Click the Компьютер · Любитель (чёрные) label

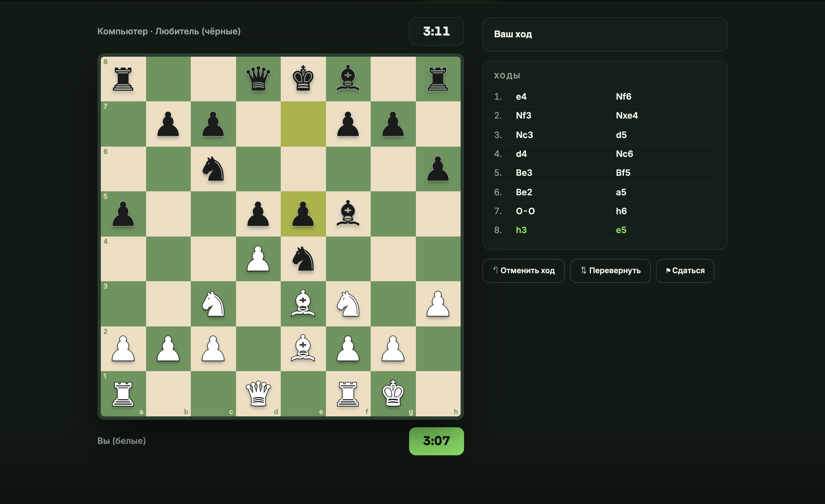[169, 31]
